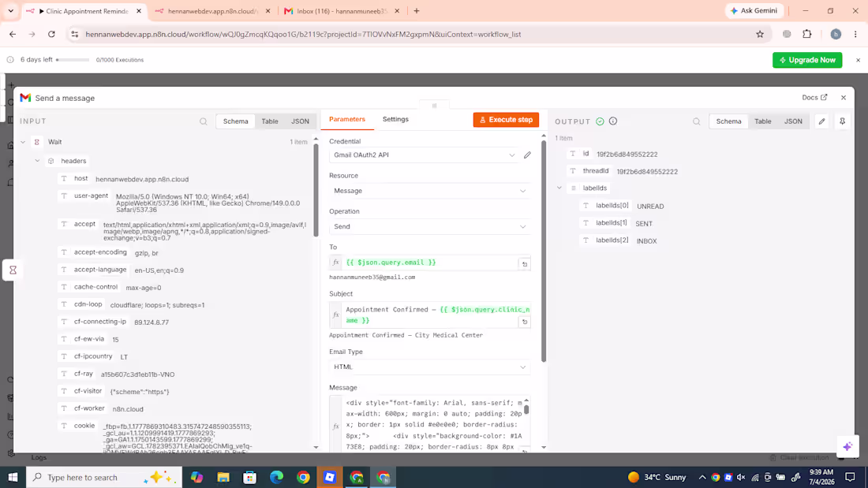Collapse the labelIds output group
868x488 pixels.
(559, 188)
